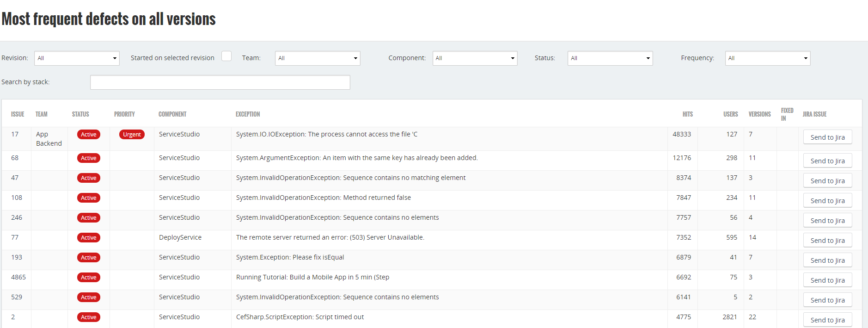
Task: Click the hits value 7352
Action: tap(684, 237)
